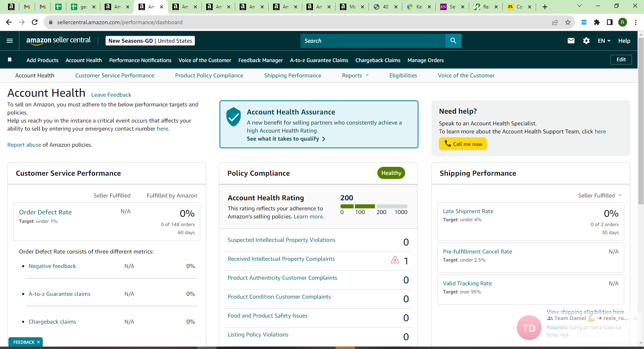Click the Help link in the header

click(x=624, y=41)
